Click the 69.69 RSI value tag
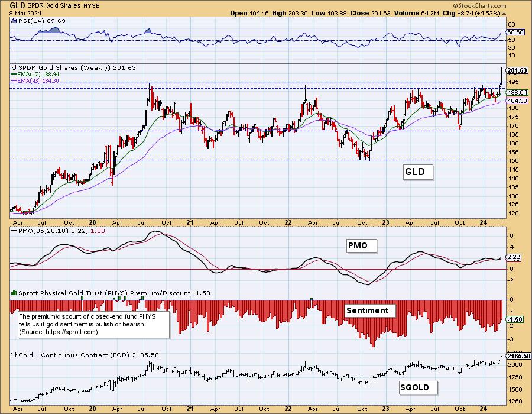Screen dimensions: 532x414 (x=515, y=33)
